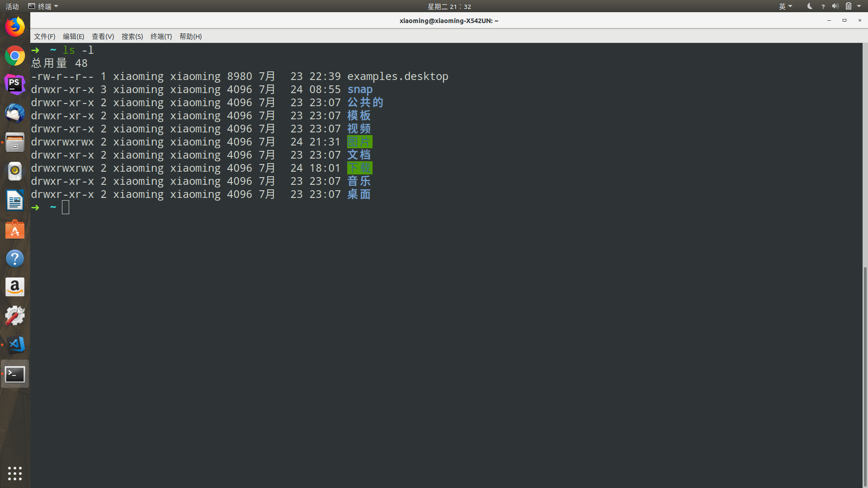Viewport: 868px width, 488px height.
Task: Click the 桌面 directory name
Action: click(x=359, y=194)
